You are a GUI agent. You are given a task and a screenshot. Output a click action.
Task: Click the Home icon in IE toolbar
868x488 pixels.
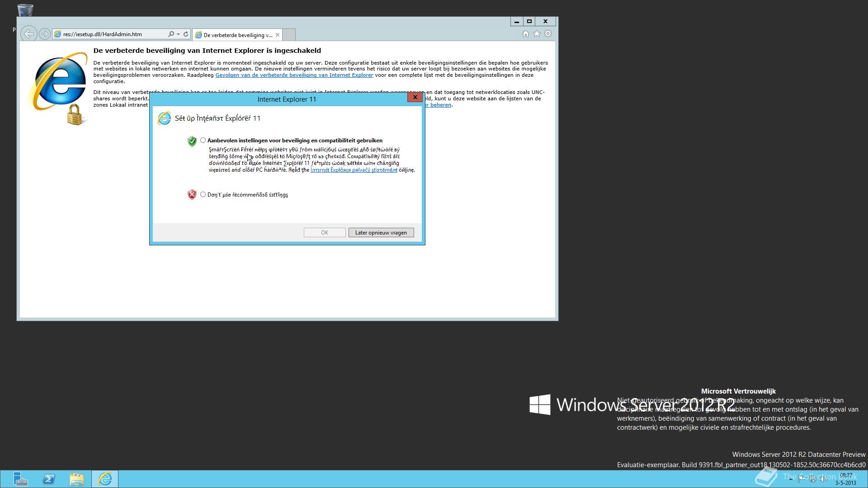[525, 34]
